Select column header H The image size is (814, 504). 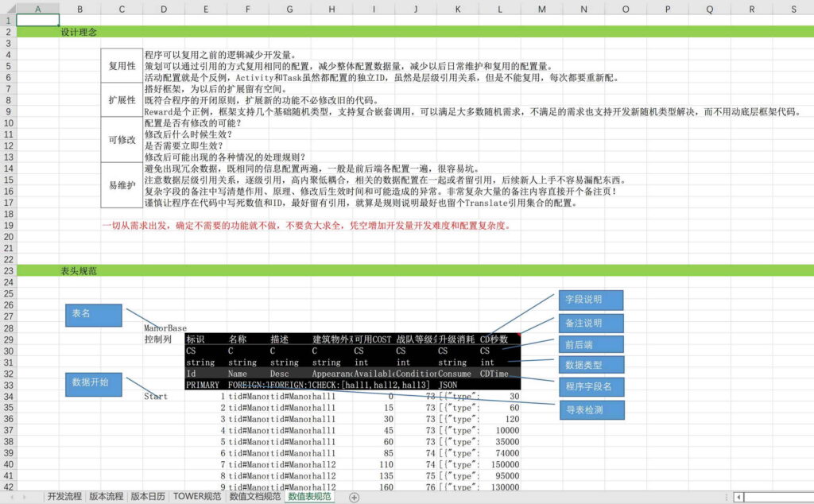(331, 9)
